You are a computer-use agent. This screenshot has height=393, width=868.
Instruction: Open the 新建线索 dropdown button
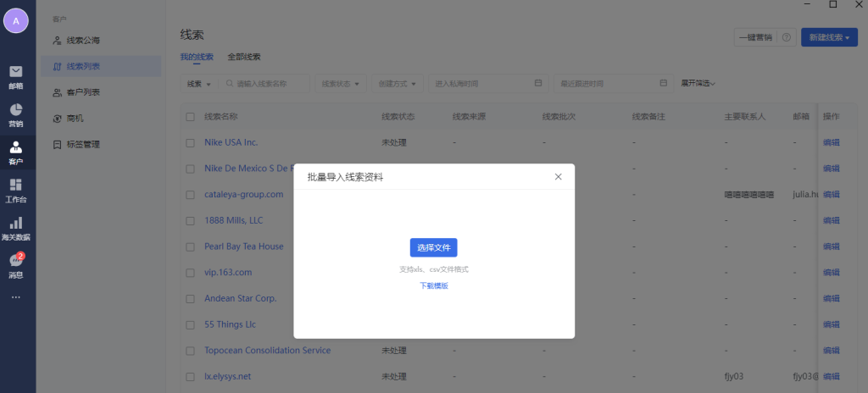(829, 37)
